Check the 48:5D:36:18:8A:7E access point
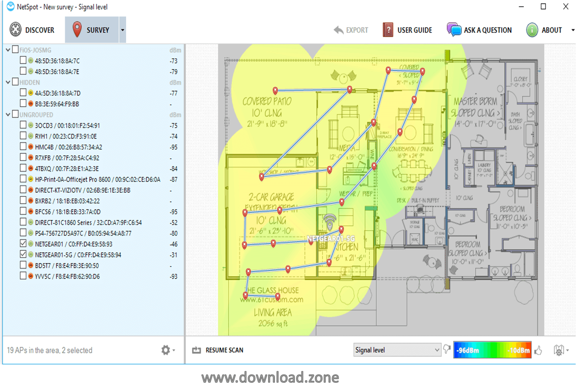This screenshot has width=576, height=392. [x=23, y=71]
